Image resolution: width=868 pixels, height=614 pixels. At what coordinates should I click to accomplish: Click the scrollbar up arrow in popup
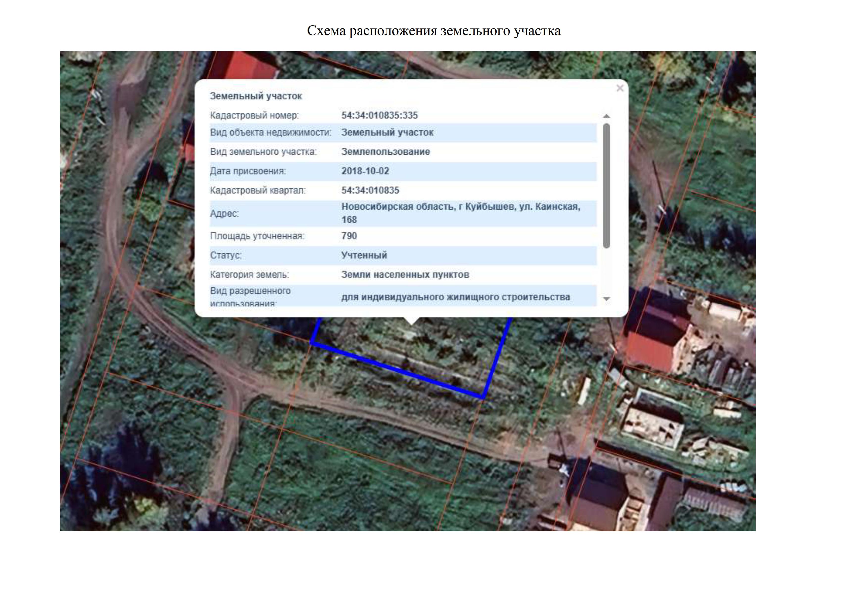606,116
